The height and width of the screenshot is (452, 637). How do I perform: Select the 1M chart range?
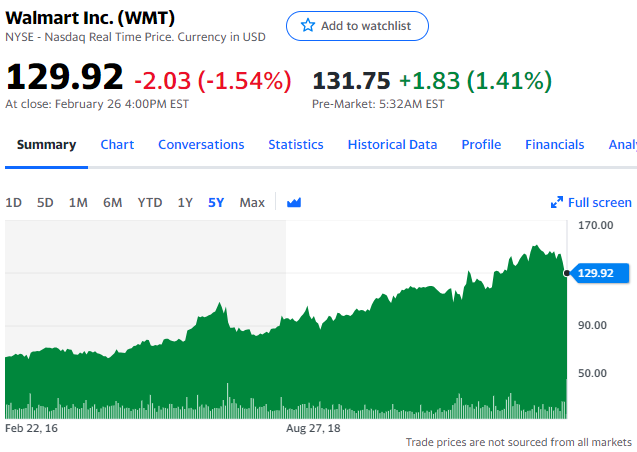click(x=78, y=202)
